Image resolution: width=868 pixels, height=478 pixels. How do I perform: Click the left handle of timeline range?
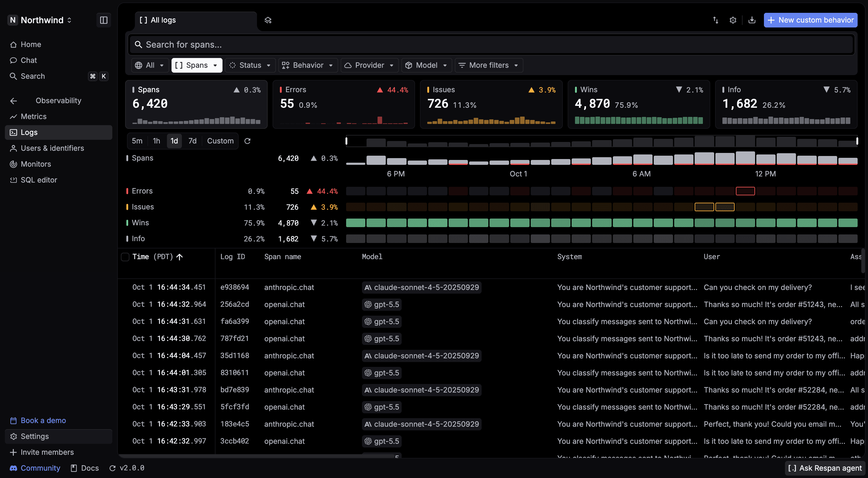(x=346, y=141)
